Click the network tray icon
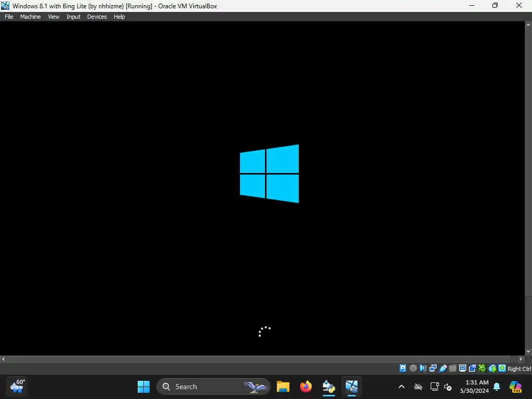The width and height of the screenshot is (532, 399). click(435, 387)
